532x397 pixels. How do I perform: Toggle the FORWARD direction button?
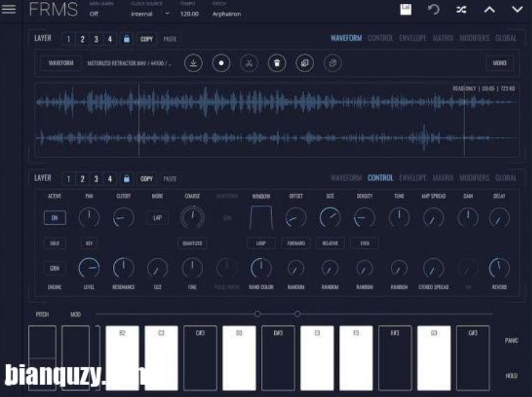pyautogui.click(x=296, y=243)
